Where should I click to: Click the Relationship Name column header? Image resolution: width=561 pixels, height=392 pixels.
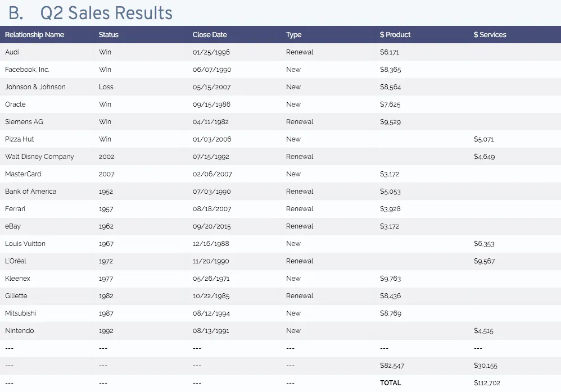(34, 35)
